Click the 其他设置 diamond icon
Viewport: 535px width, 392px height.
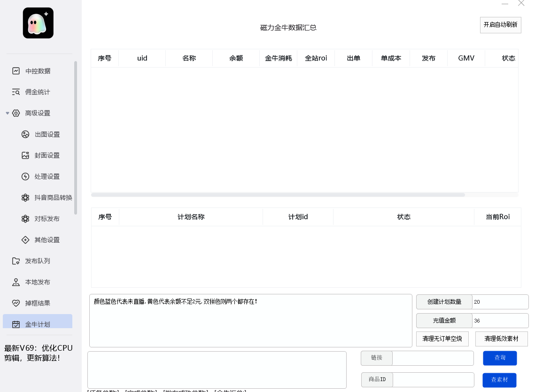pyautogui.click(x=25, y=240)
